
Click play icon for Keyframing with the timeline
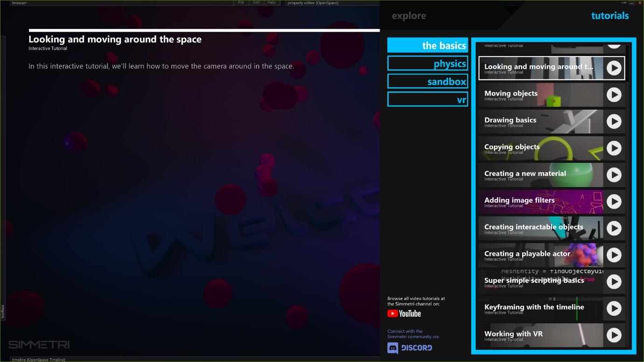614,308
